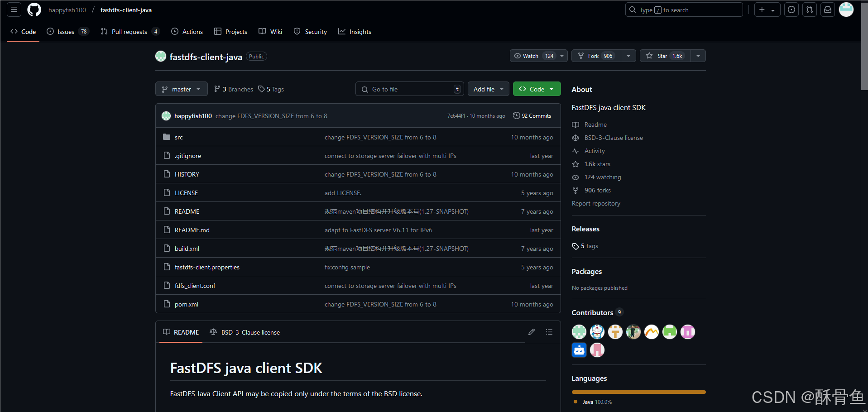Click the edit README pencil icon
Screen dimensions: 868x412
coord(532,332)
